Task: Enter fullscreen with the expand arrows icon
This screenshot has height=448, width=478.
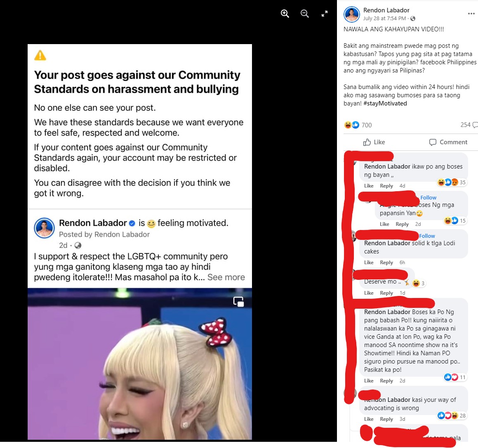Action: coord(325,14)
